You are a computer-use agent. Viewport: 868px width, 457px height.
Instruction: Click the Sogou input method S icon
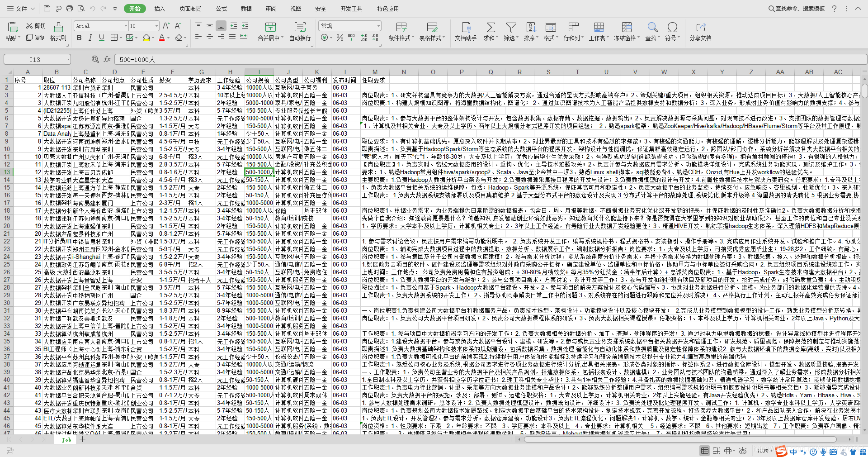pyautogui.click(x=781, y=451)
